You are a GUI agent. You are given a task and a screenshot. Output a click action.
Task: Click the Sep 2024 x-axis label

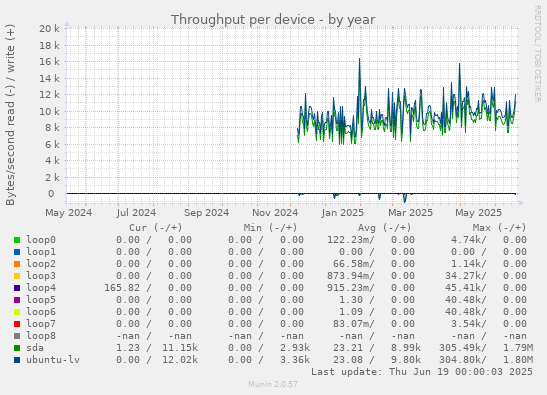pos(207,213)
